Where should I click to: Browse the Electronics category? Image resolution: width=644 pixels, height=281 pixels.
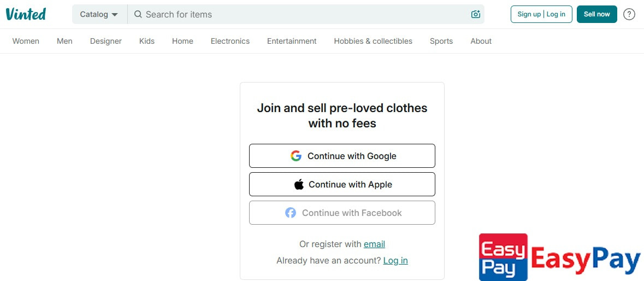tap(230, 41)
